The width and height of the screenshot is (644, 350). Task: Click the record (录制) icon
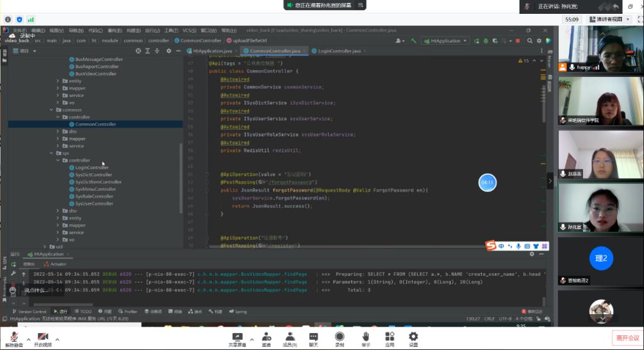tap(340, 337)
